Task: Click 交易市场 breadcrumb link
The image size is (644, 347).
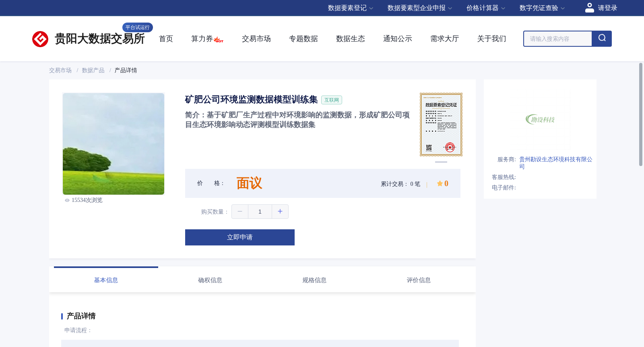Action: pyautogui.click(x=60, y=71)
